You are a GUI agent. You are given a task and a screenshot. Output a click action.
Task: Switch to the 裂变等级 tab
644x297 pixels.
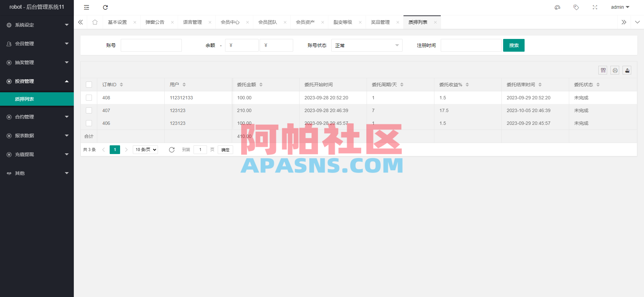(x=343, y=22)
